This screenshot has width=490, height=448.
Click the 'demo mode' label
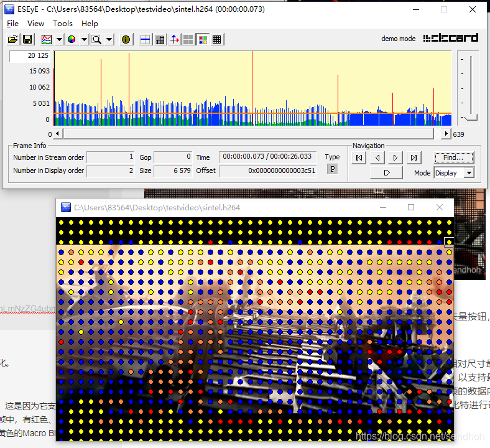[399, 39]
